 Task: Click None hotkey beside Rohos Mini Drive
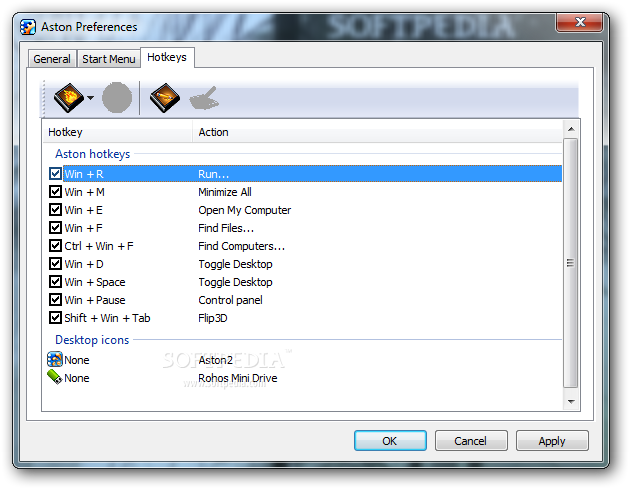pos(77,378)
